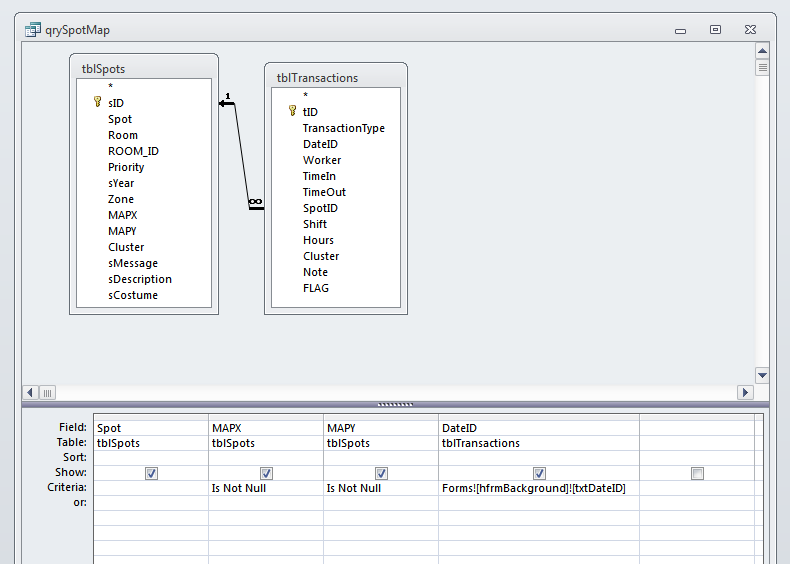Viewport: 790px width, 564px height.
Task: Click the pane splitter grip handle
Action: [396, 404]
